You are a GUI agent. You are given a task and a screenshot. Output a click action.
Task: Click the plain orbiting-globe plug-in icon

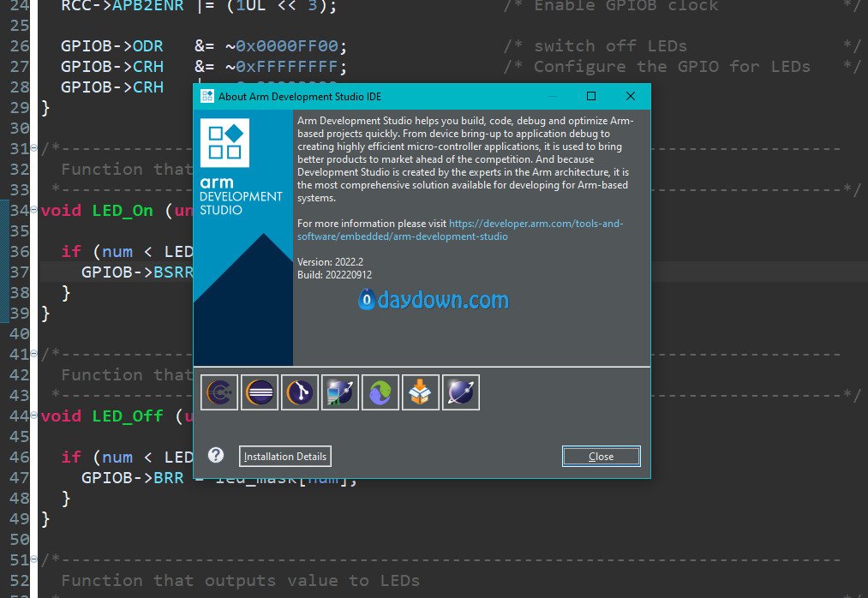[461, 392]
